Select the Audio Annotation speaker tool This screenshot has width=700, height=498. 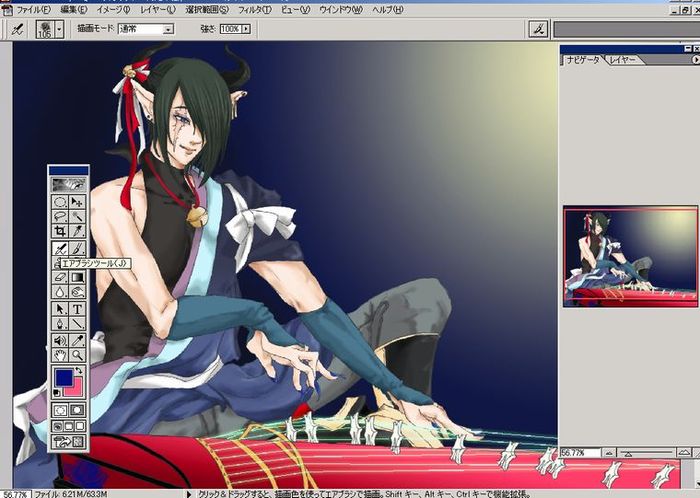(x=60, y=340)
